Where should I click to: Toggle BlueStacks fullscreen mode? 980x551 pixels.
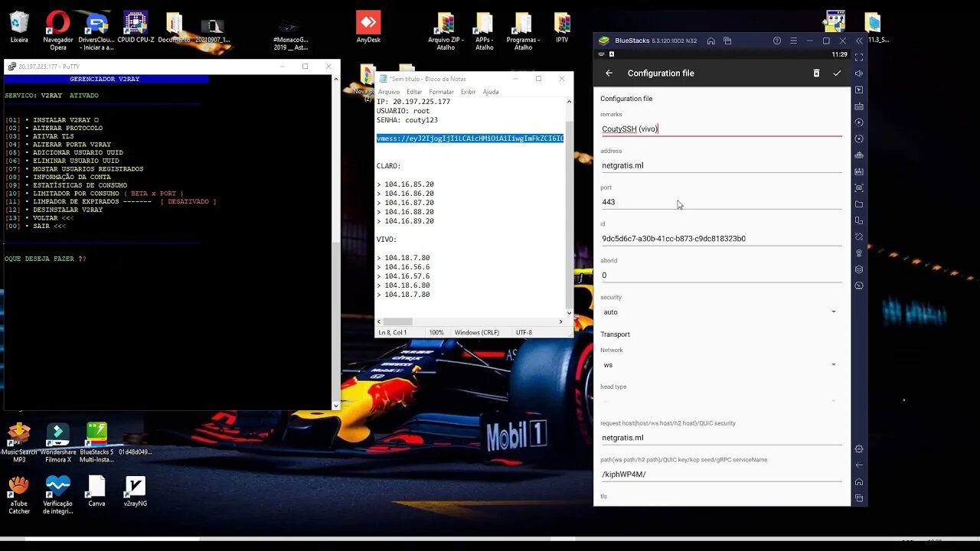(x=859, y=57)
